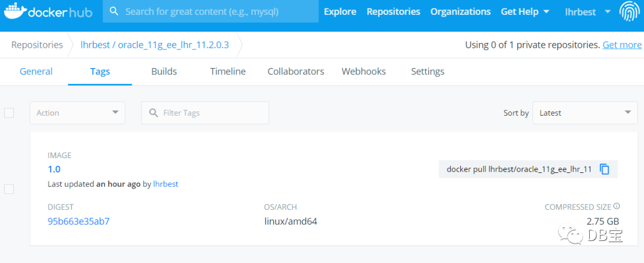Viewport: 644px width, 263px height.
Task: Open the Timeline tab
Action: pos(228,72)
